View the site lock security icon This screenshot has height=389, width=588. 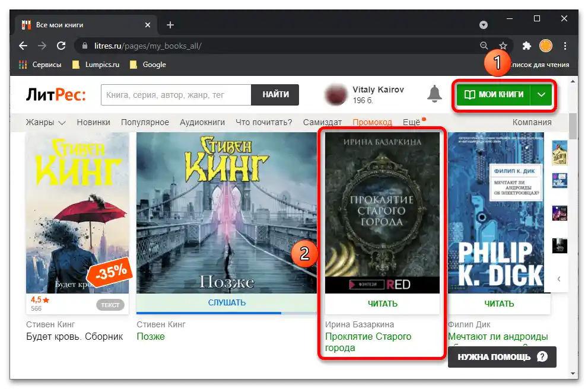(x=85, y=46)
